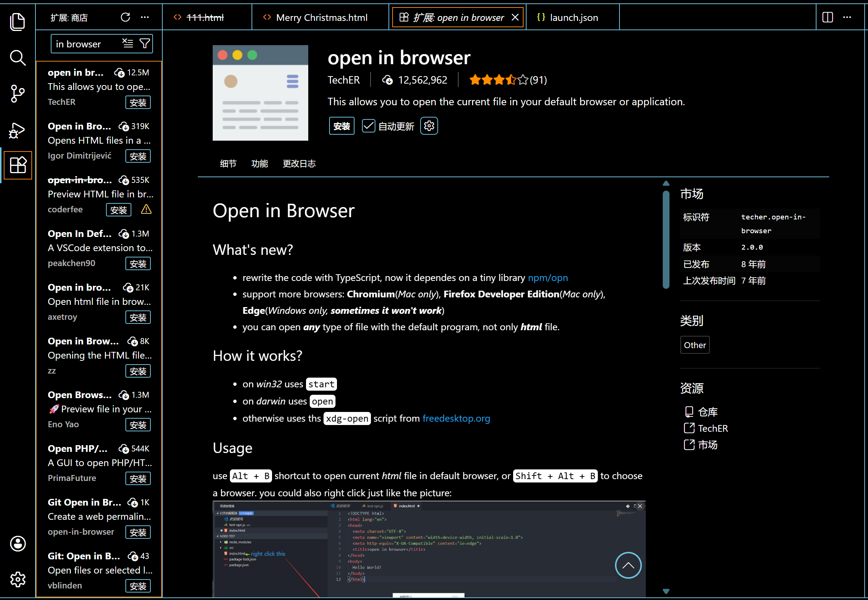
Task: Switch to the 更改日志 tab
Action: coord(299,163)
